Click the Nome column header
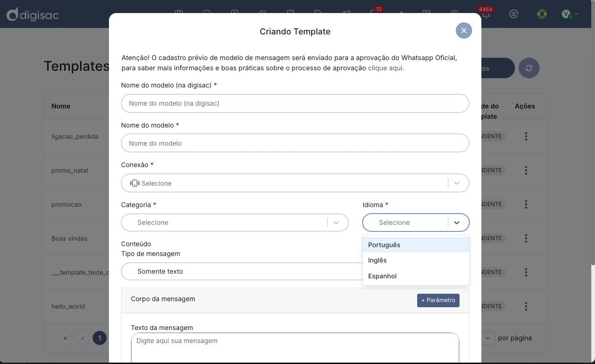 tap(61, 106)
